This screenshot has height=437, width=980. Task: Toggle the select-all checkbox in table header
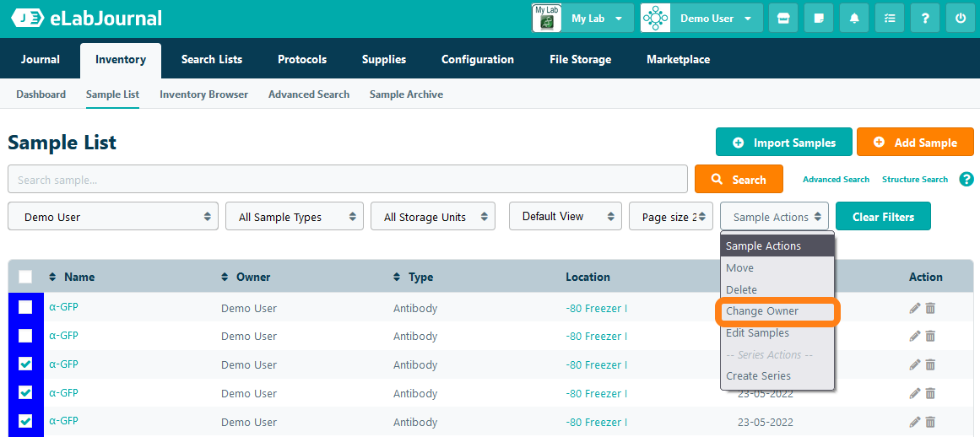pos(25,277)
